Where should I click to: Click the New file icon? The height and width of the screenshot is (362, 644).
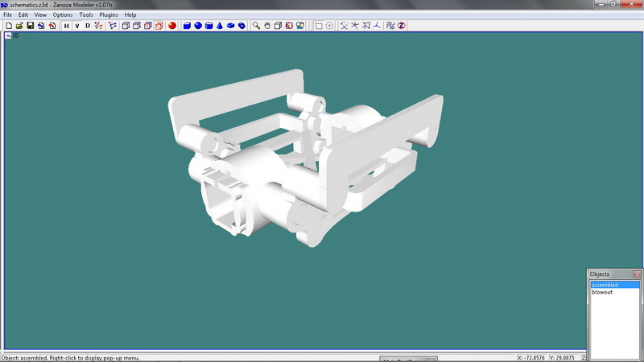[8, 26]
